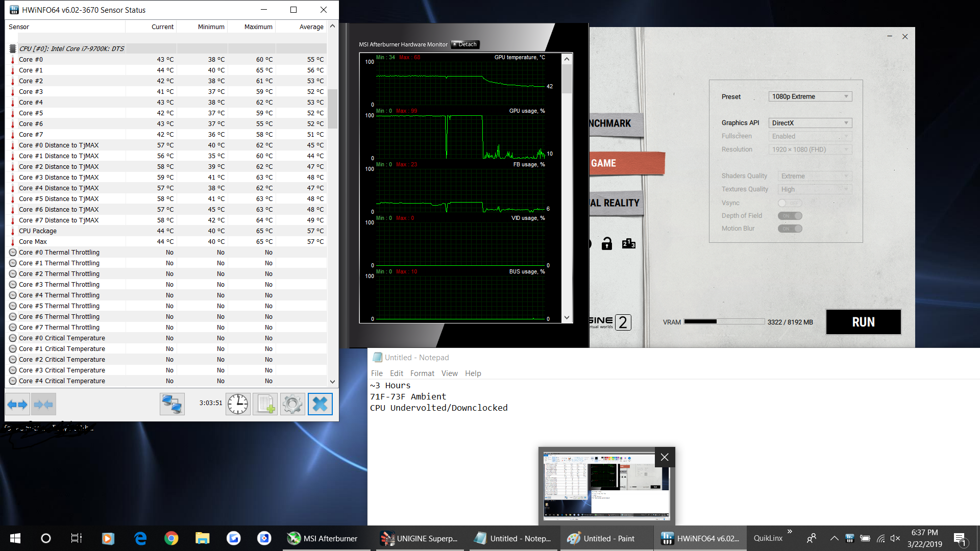Screen dimensions: 980x551
Task: Open Notepad View menu
Action: click(450, 373)
